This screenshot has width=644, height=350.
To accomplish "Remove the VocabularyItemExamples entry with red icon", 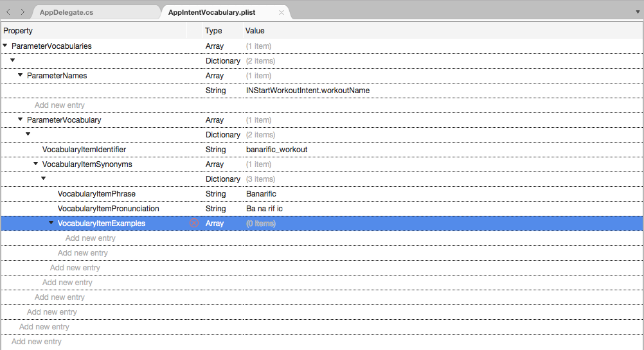I will pyautogui.click(x=194, y=223).
